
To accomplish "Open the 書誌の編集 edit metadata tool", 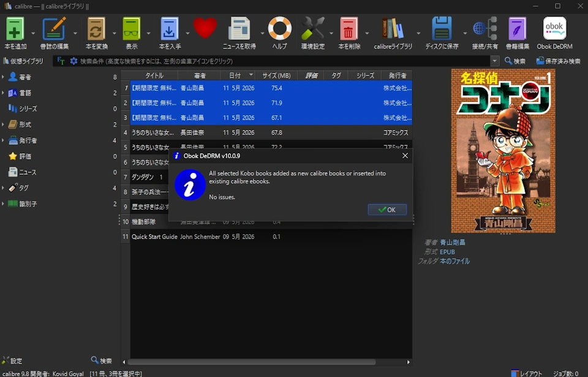I will click(55, 29).
